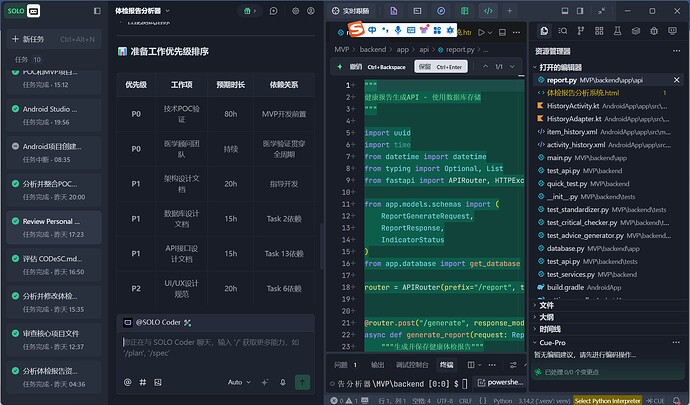Image resolution: width=690 pixels, height=405 pixels.
Task: Go to next change with down chevron
Action: [x=513, y=67]
